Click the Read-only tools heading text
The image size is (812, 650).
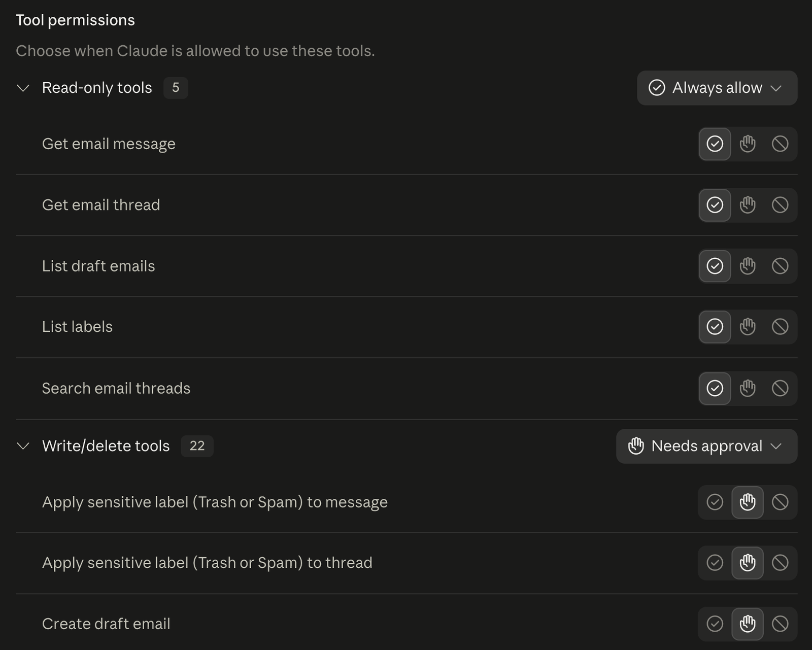click(x=97, y=88)
